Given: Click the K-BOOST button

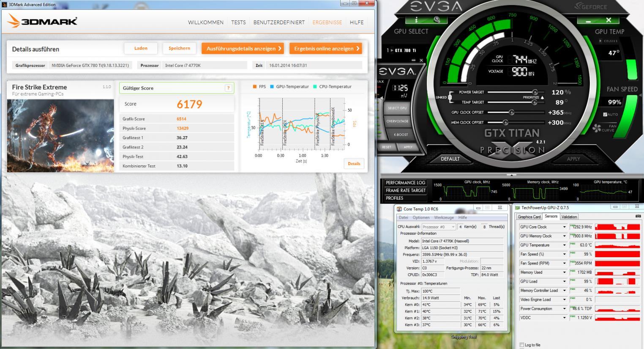Looking at the screenshot, I should pyautogui.click(x=401, y=135).
